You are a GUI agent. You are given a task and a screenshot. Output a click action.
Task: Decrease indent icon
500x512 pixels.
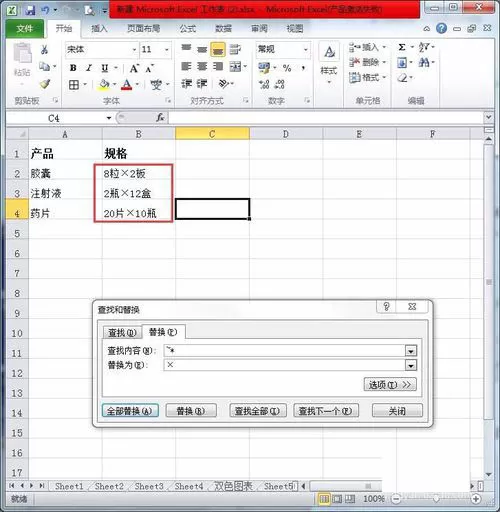click(186, 84)
